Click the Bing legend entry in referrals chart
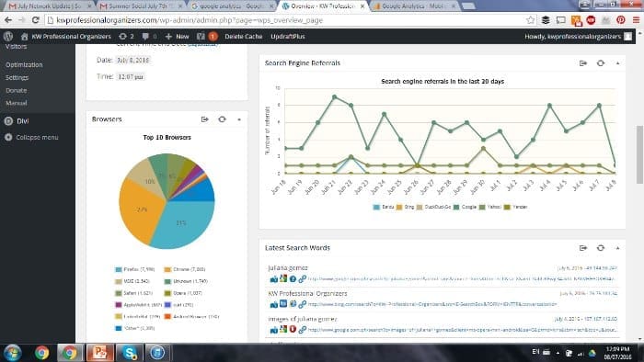Image resolution: width=644 pixels, height=362 pixels. (x=406, y=207)
